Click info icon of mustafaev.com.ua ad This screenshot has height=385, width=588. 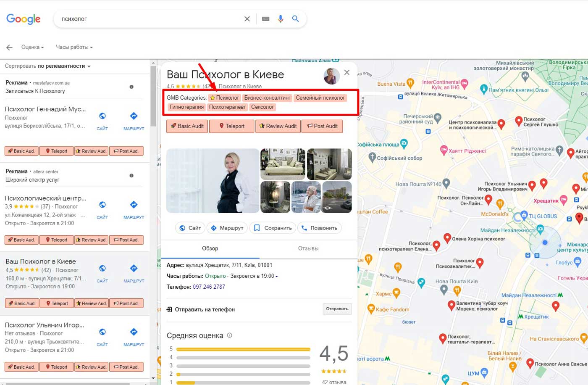point(131,87)
